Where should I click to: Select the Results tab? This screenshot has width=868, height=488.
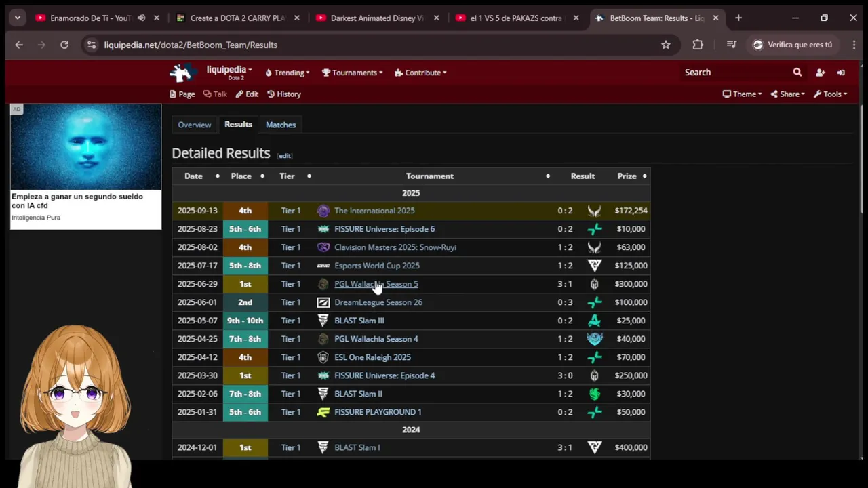[x=238, y=125]
